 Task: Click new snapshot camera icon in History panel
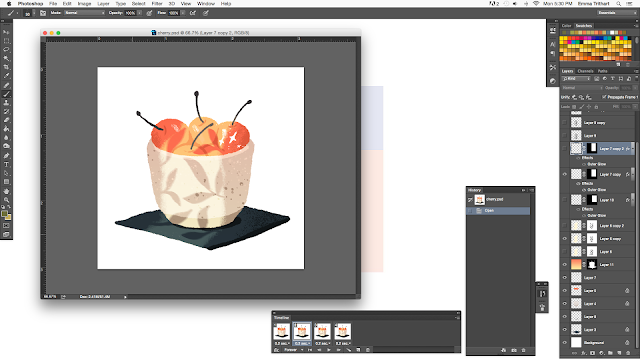[514, 350]
